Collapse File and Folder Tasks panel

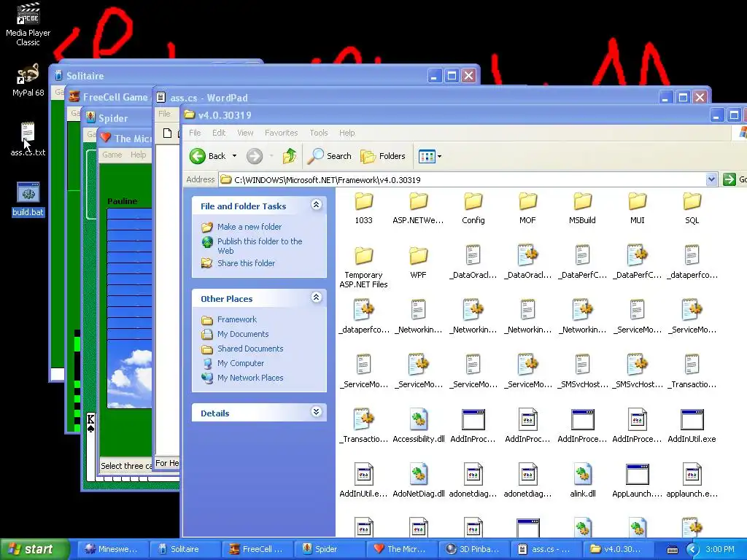click(x=316, y=205)
